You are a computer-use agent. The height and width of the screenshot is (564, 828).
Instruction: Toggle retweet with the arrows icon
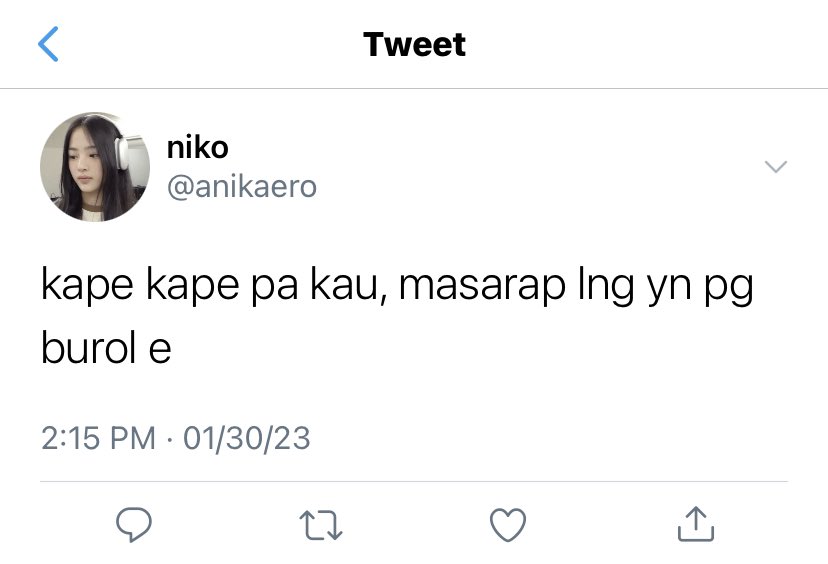click(x=321, y=524)
